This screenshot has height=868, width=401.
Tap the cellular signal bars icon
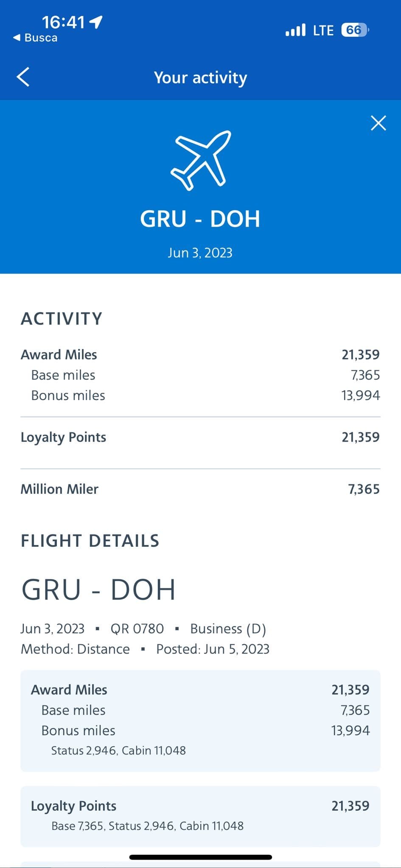[x=295, y=30]
